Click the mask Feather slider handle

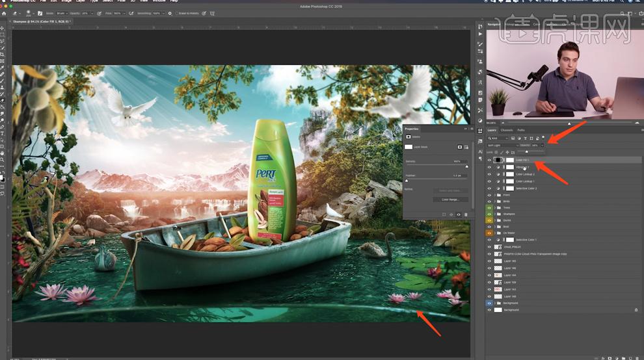(x=407, y=181)
